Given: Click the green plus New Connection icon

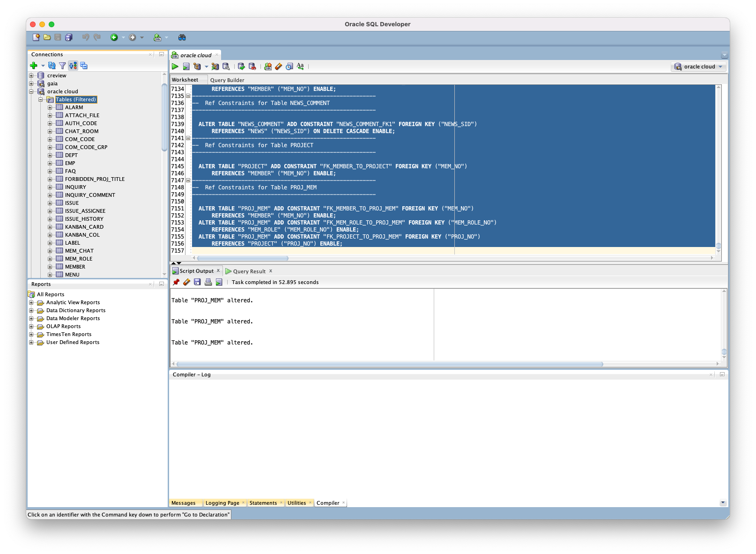Looking at the screenshot, I should coord(34,66).
